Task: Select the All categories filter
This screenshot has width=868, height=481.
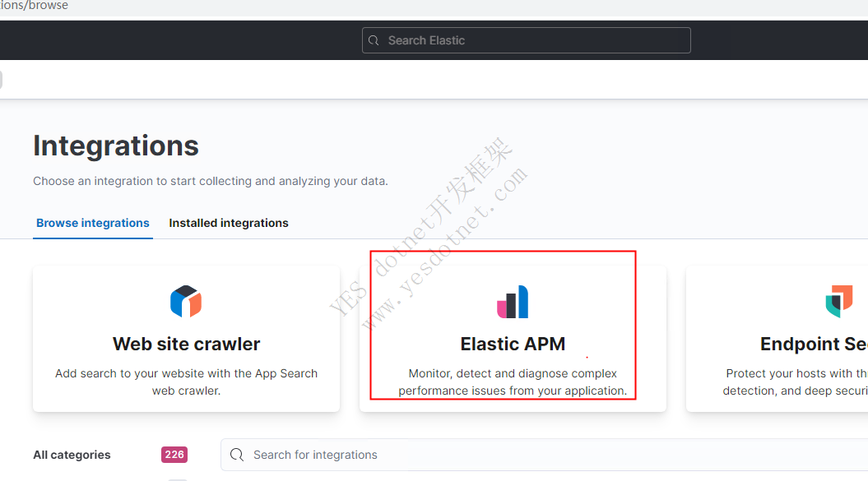Action: click(x=72, y=455)
